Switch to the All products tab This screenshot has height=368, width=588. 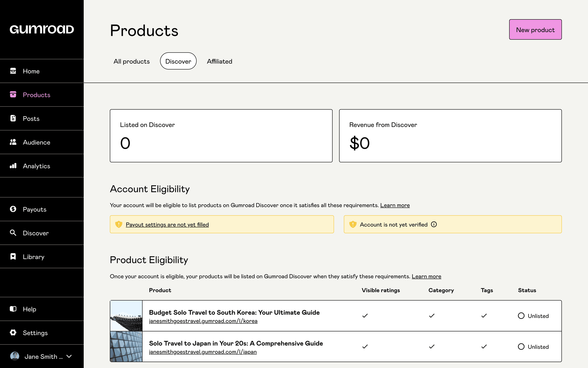click(x=132, y=61)
